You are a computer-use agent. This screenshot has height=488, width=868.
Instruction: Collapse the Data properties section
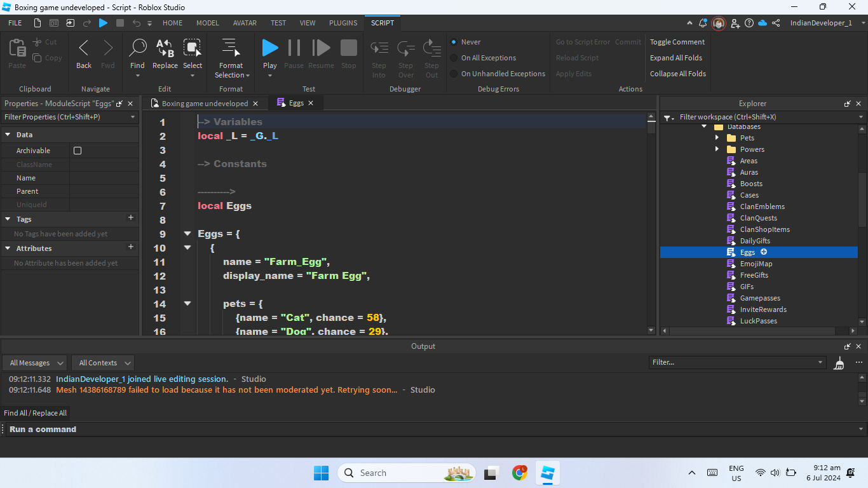tap(8, 135)
